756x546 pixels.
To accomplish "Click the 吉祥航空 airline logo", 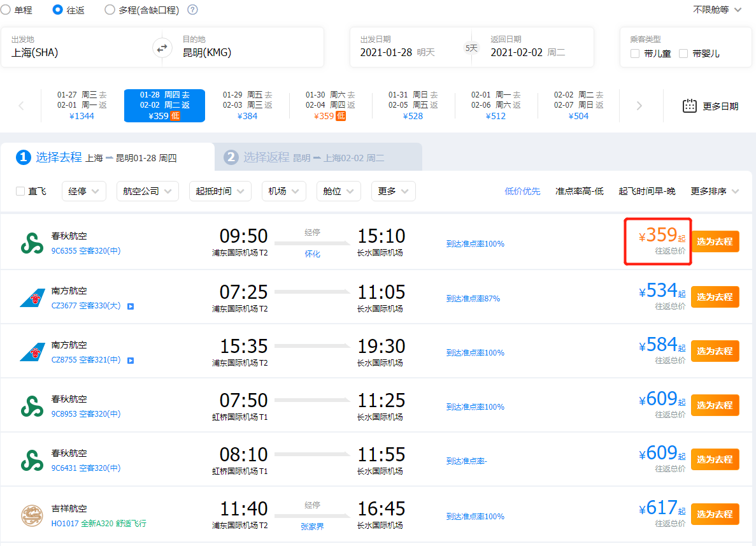I will pos(32,514).
